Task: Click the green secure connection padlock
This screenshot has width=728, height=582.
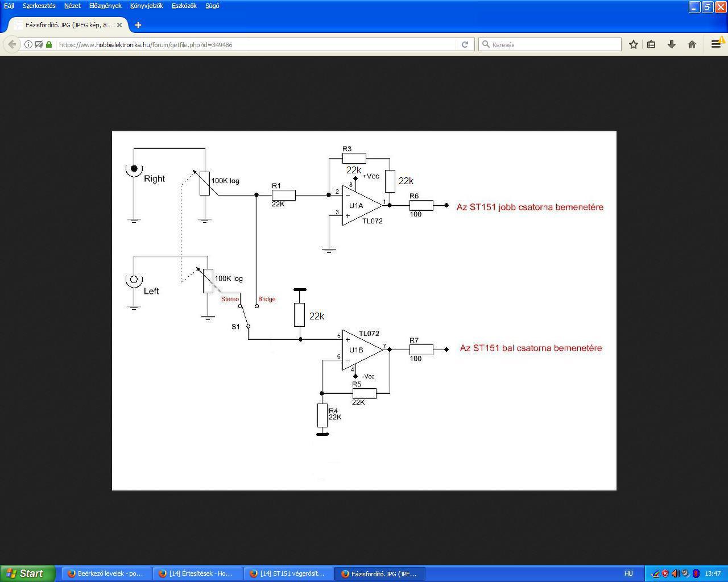Action: click(x=49, y=44)
